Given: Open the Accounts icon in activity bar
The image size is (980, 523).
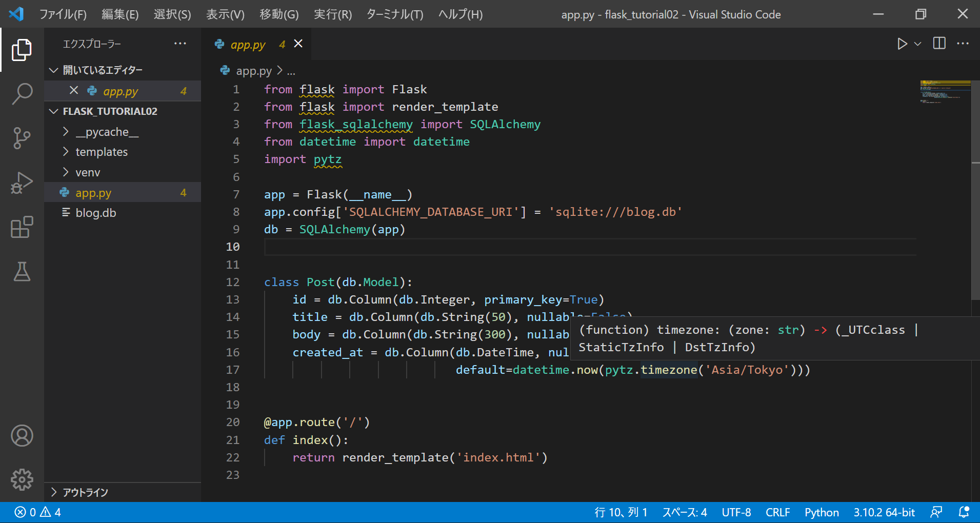Looking at the screenshot, I should click(22, 436).
